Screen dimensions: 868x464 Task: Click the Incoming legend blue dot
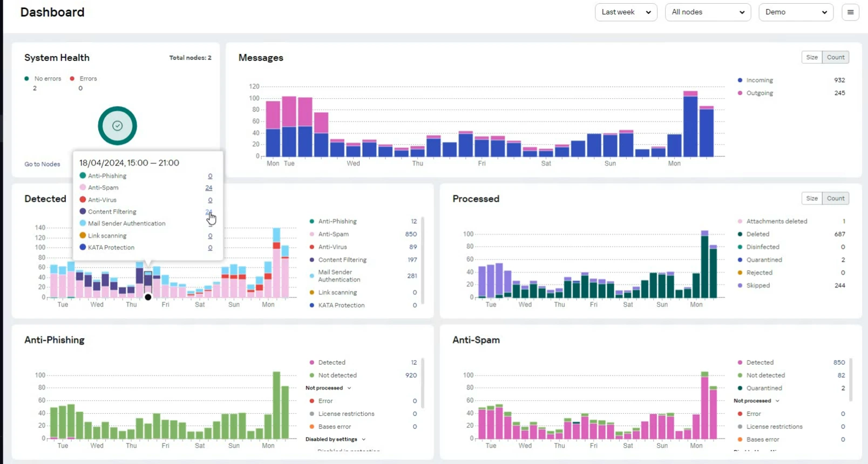740,80
